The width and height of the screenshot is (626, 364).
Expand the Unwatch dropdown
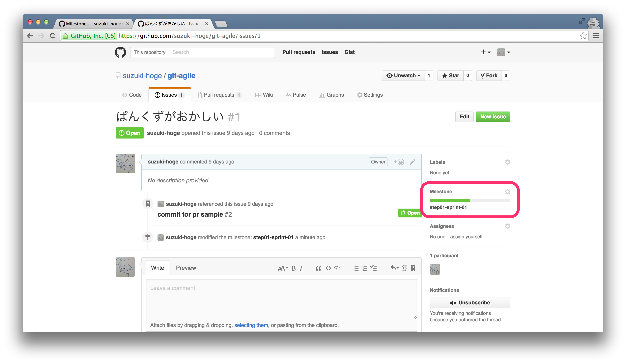click(x=403, y=75)
